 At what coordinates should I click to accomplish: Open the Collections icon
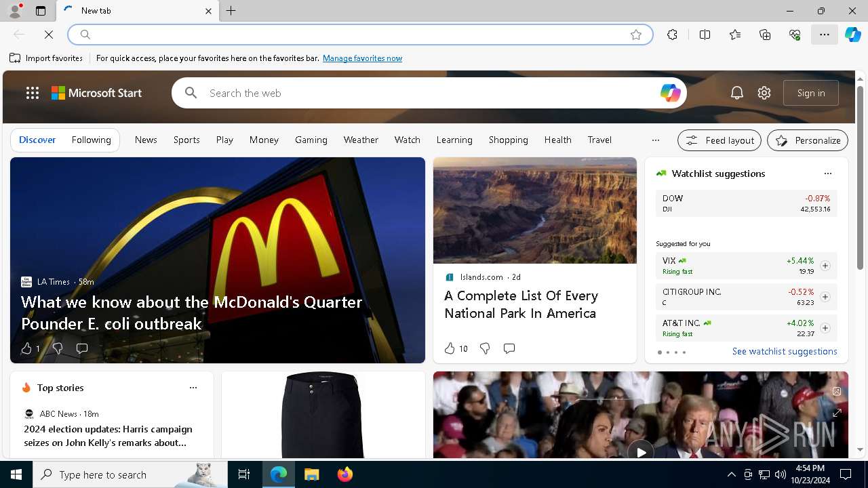coord(765,35)
